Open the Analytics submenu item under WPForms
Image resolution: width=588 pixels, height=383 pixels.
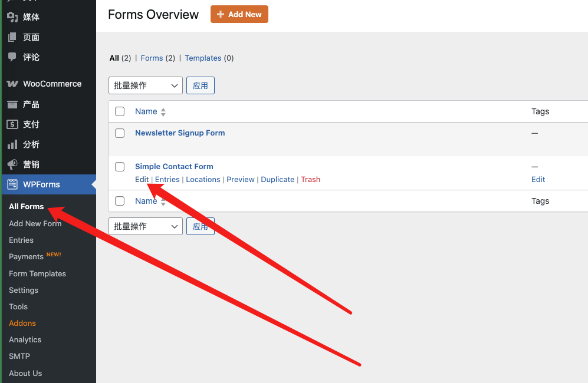click(x=25, y=339)
